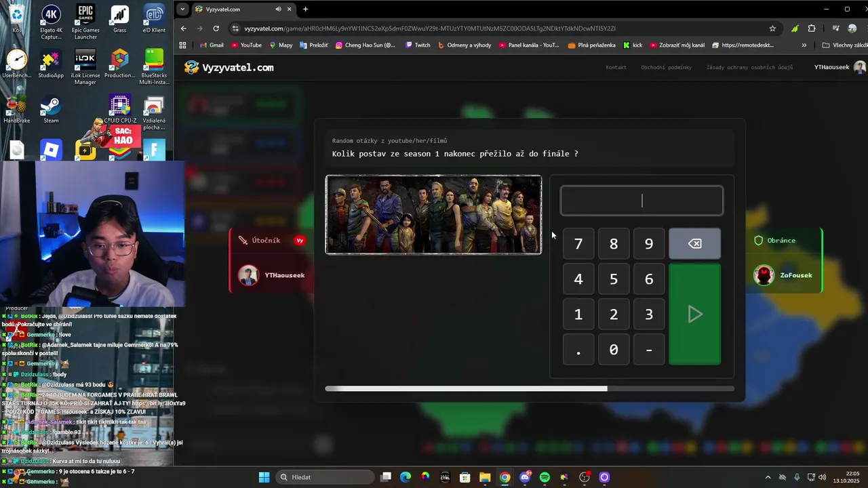868x488 pixels.
Task: Open Spotify from taskbar
Action: 545,477
